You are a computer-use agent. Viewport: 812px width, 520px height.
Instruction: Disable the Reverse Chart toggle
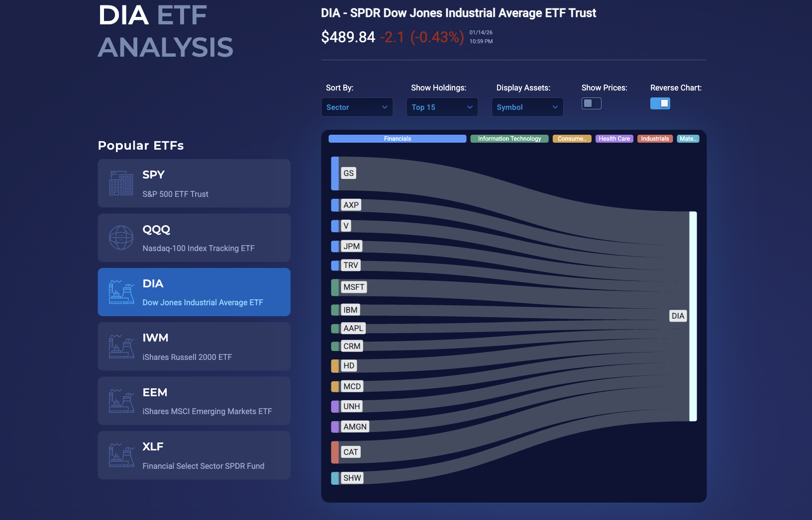[660, 103]
